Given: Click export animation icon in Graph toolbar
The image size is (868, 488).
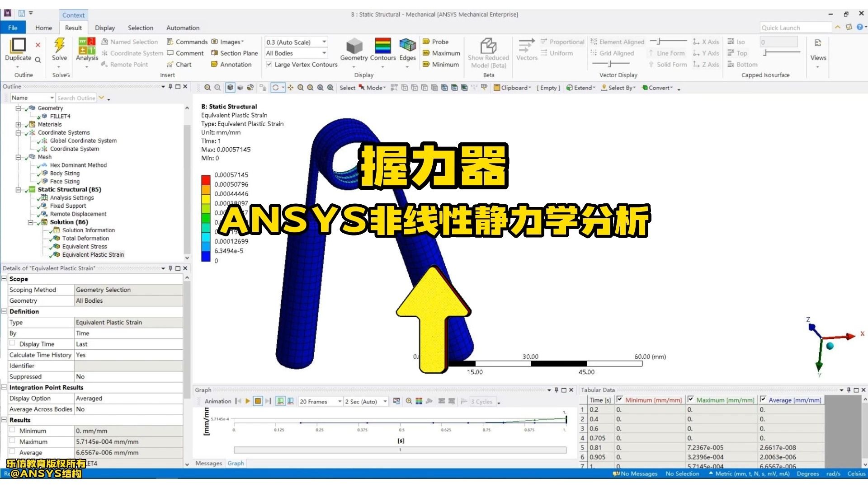Looking at the screenshot, I should pyautogui.click(x=396, y=401).
